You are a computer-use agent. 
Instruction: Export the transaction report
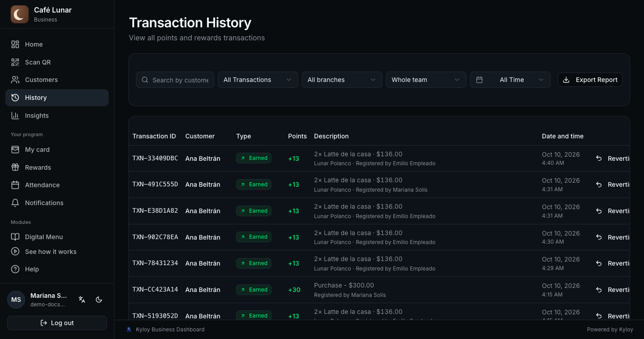pos(590,80)
